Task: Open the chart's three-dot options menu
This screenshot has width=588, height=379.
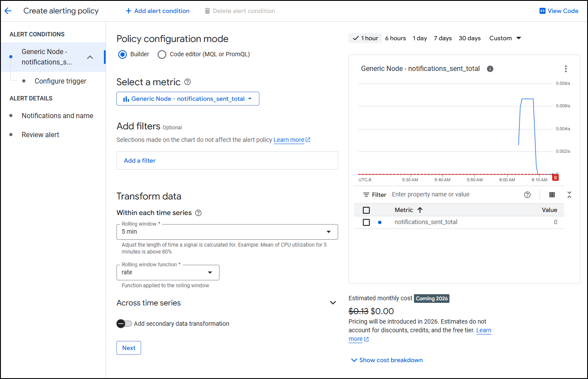Action: 565,69
